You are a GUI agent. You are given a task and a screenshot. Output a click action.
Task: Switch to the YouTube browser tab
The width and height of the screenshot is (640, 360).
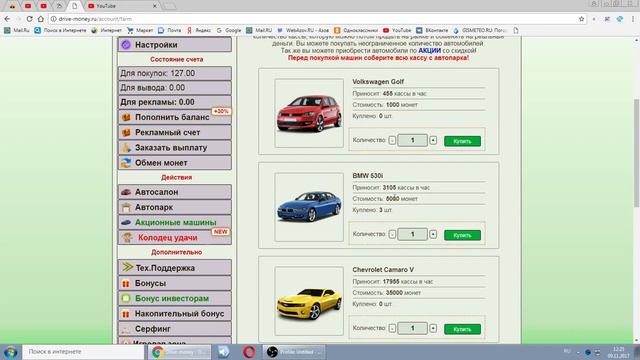pyautogui.click(x=121, y=6)
